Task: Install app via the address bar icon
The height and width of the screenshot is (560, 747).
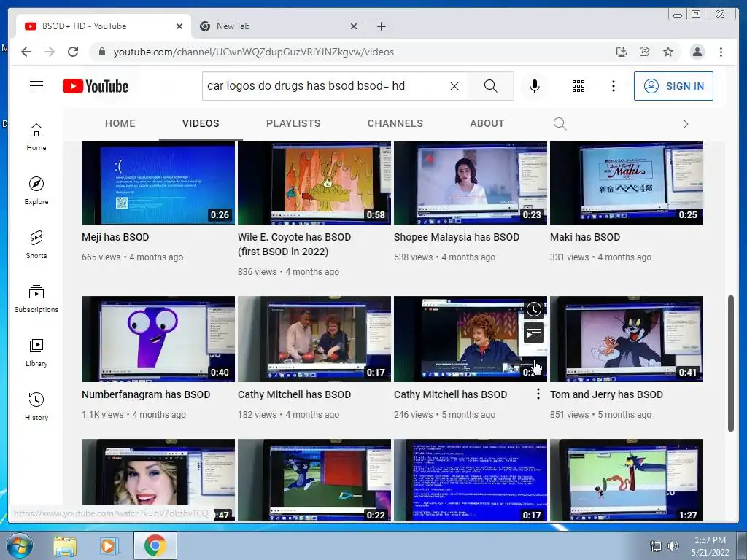Action: click(622, 52)
